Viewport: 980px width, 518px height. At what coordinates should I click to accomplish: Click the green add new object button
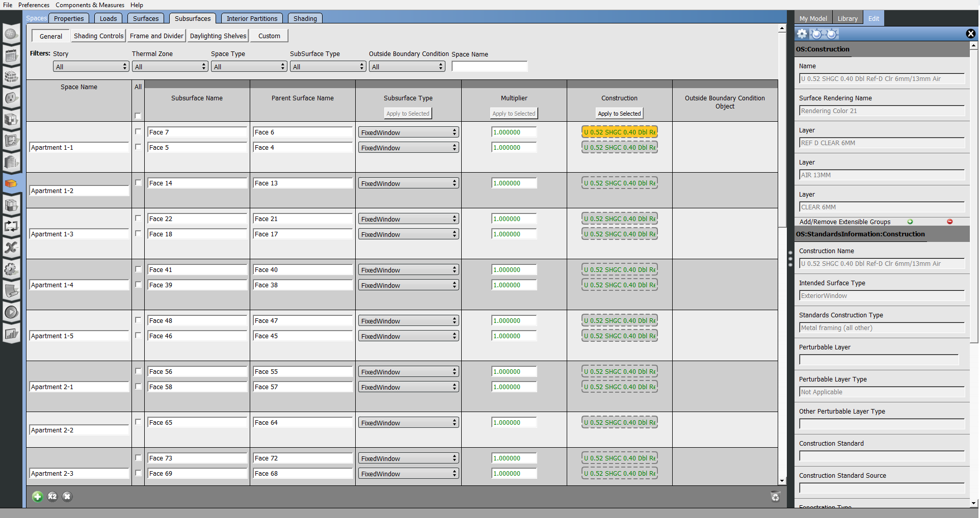(37, 497)
